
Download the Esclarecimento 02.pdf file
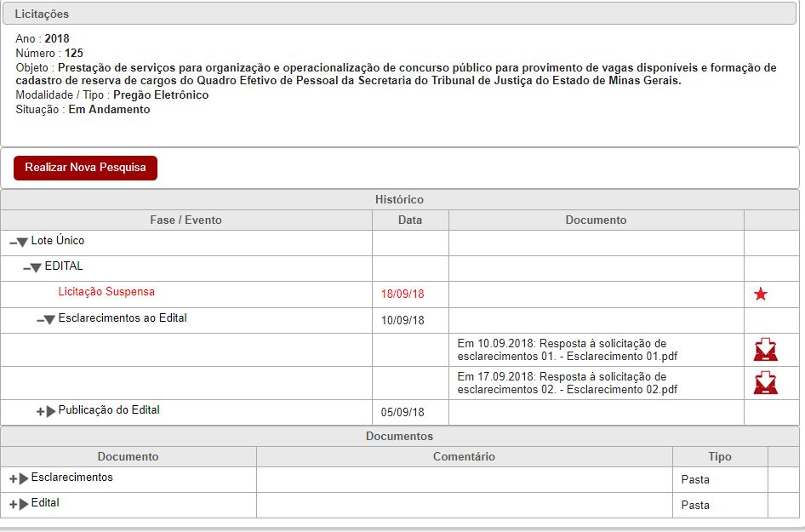click(765, 383)
